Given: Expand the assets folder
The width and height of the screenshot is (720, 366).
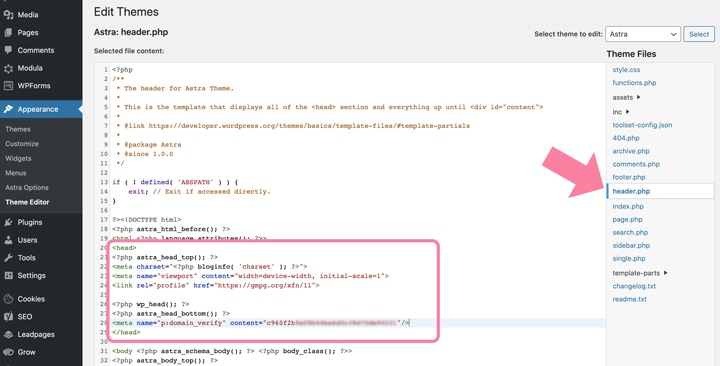Looking at the screenshot, I should tap(626, 97).
